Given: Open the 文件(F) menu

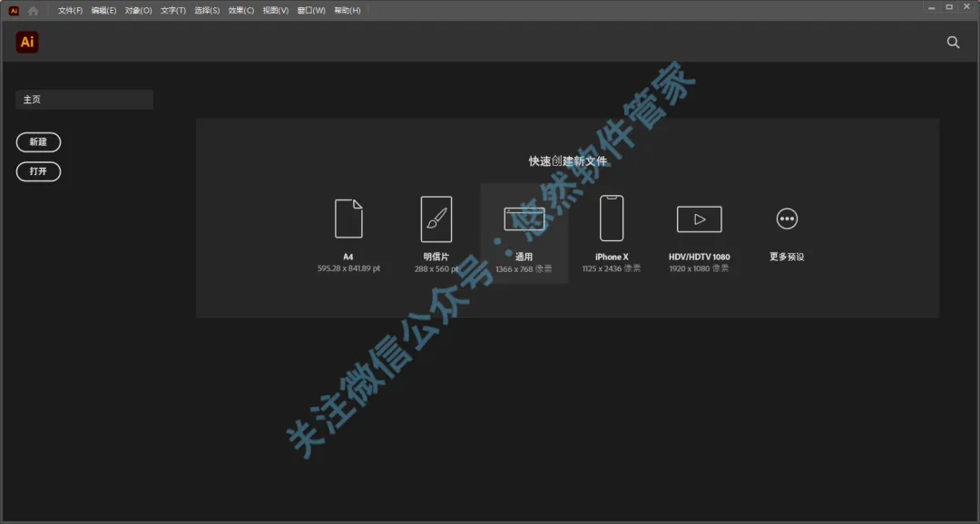Looking at the screenshot, I should pyautogui.click(x=70, y=11).
